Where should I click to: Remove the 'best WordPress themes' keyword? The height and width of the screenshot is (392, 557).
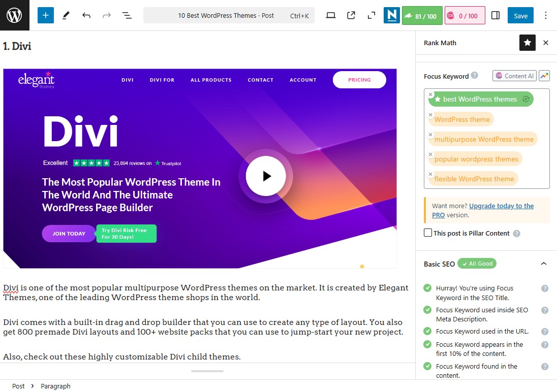[x=430, y=94]
